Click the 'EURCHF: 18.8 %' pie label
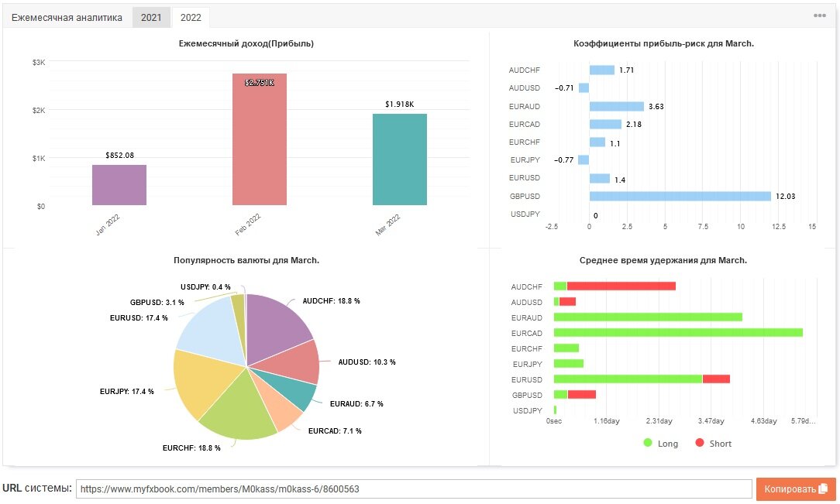The image size is (840, 504). click(x=191, y=447)
